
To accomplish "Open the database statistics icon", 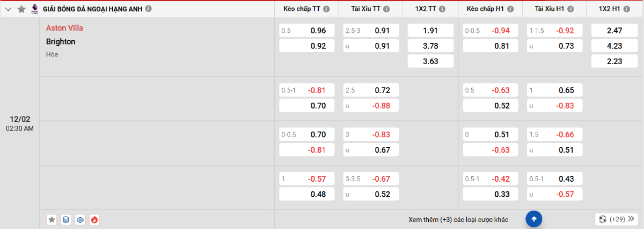I will (66, 219).
